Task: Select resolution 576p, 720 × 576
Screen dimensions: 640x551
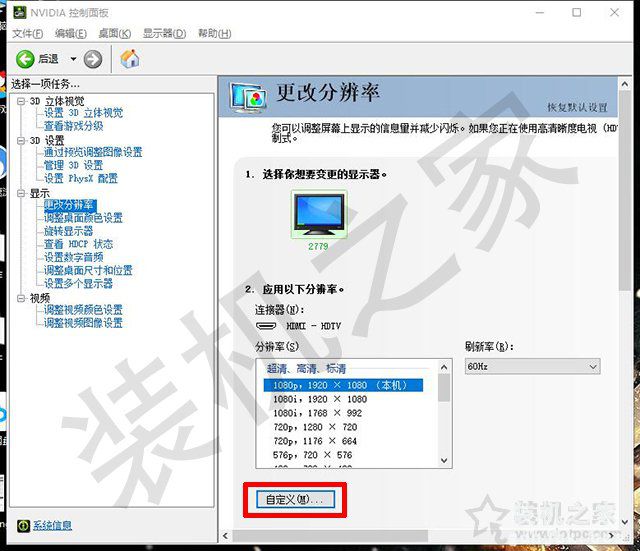Action: tap(313, 455)
